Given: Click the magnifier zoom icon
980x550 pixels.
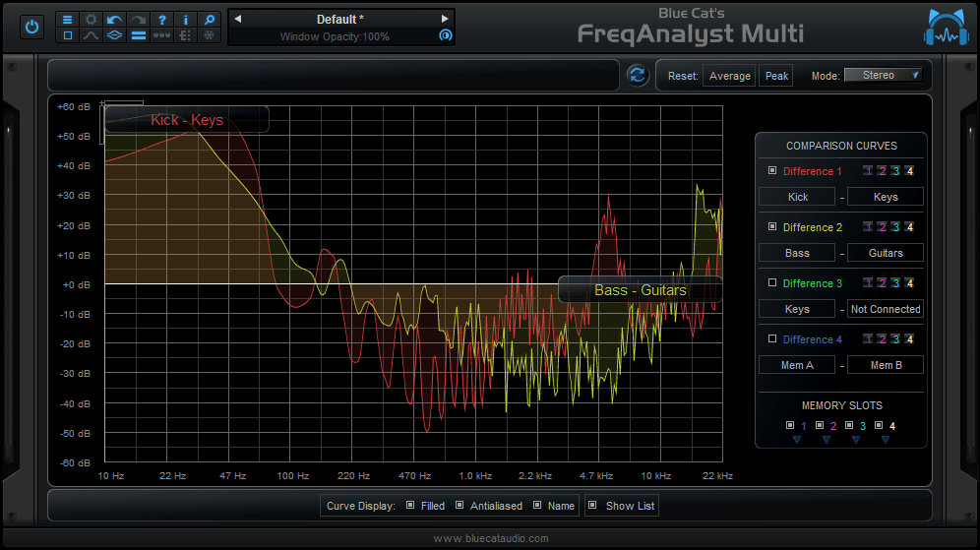Looking at the screenshot, I should (210, 20).
